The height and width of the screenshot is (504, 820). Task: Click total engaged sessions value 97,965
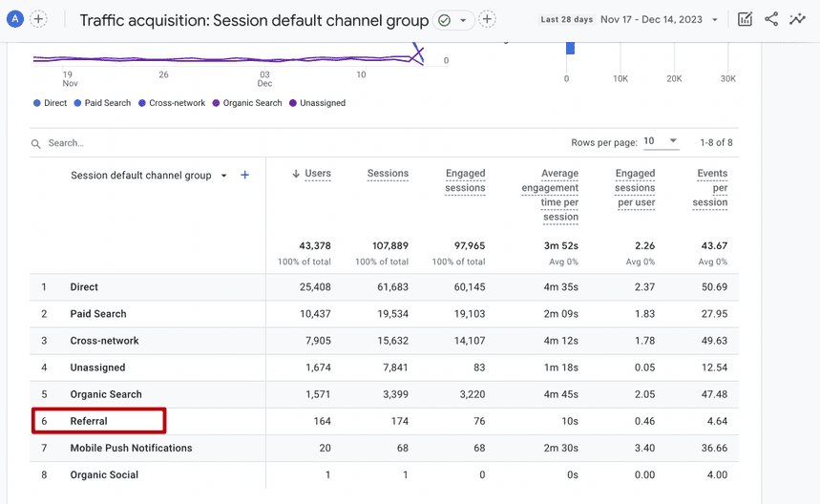tap(470, 245)
